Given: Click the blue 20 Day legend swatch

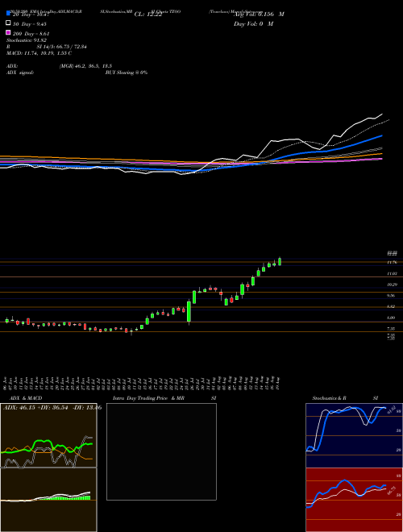Looking at the screenshot, I should [8, 14].
